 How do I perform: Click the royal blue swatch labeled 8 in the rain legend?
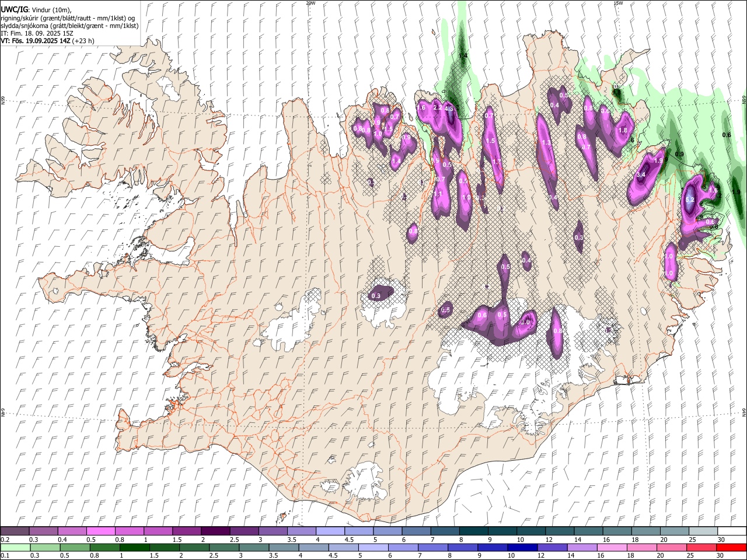pyautogui.click(x=462, y=548)
